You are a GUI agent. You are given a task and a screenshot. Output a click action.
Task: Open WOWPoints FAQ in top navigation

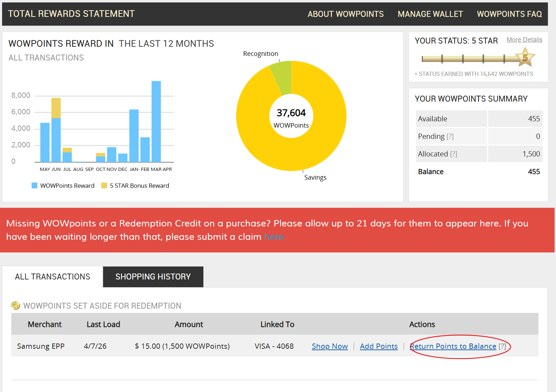point(509,14)
